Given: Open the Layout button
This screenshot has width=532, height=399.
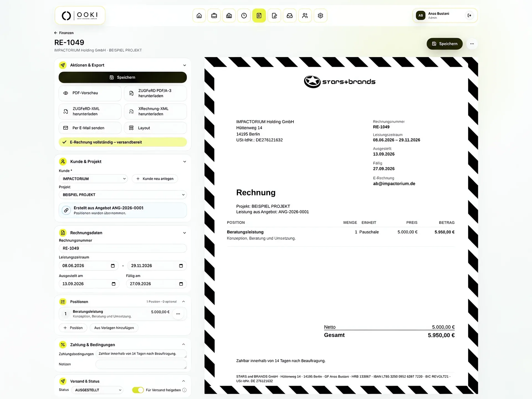Looking at the screenshot, I should pos(155,128).
